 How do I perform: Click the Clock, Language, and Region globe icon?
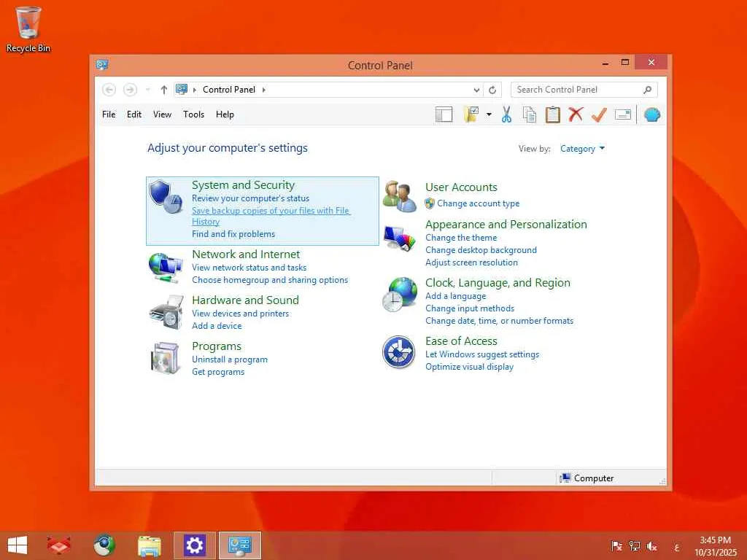coord(399,295)
